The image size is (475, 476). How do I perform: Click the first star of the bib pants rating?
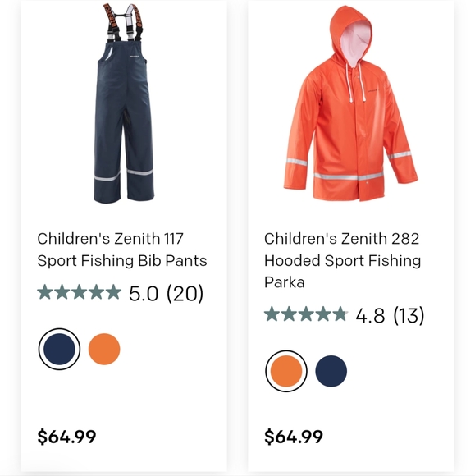(45, 292)
